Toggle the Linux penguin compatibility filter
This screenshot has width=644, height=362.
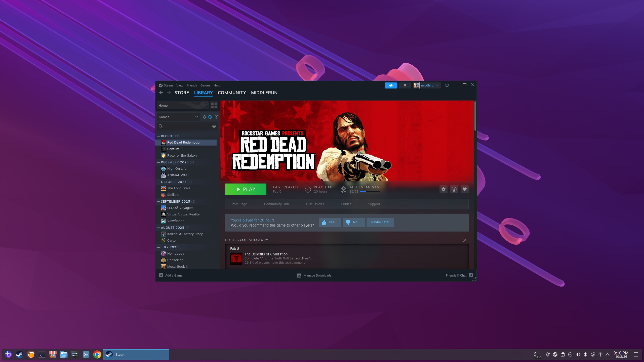[204, 117]
